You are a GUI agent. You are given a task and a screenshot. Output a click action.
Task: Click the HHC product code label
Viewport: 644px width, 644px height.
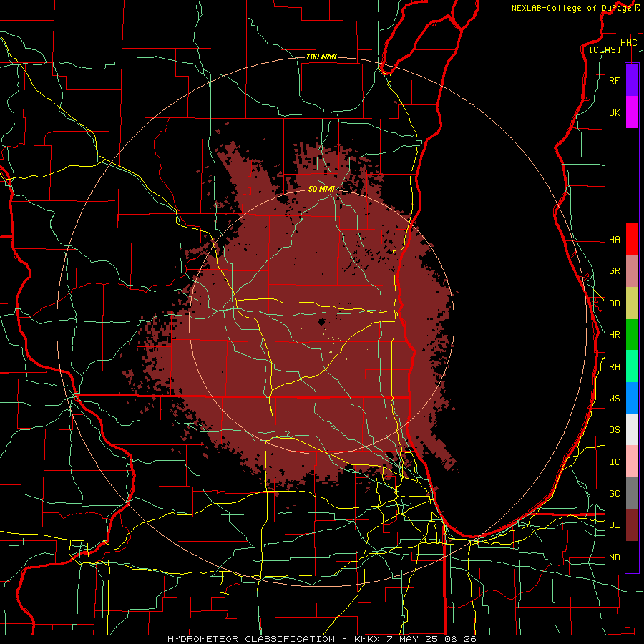(629, 43)
